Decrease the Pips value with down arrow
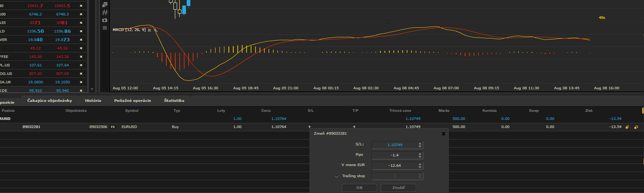Viewport: 644px width, 193px height. (x=420, y=157)
